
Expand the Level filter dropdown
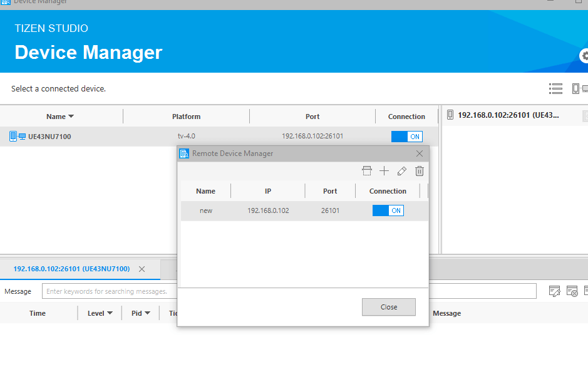pyautogui.click(x=110, y=313)
